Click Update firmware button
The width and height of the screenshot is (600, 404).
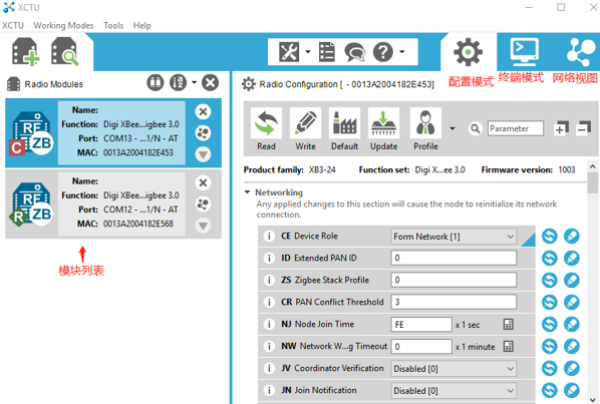pyautogui.click(x=384, y=129)
